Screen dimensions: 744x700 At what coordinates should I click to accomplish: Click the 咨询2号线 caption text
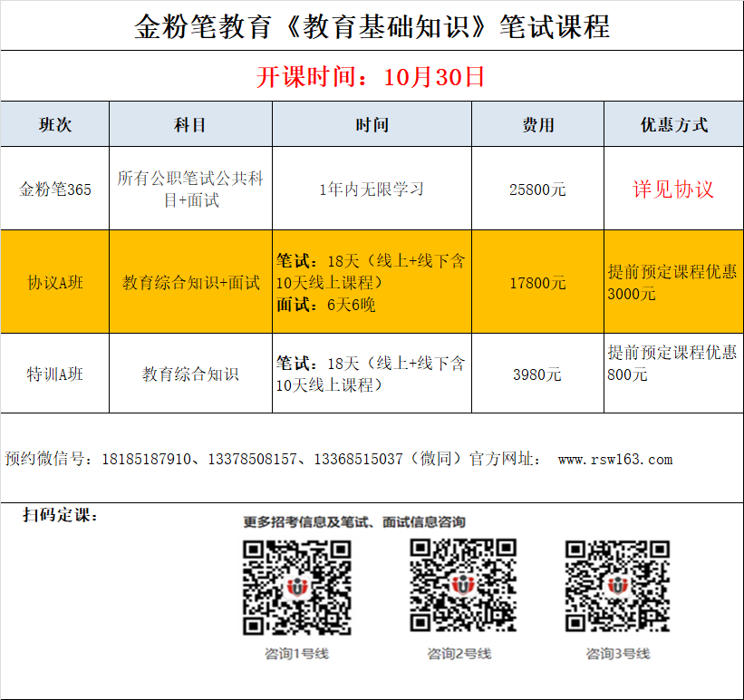click(459, 654)
